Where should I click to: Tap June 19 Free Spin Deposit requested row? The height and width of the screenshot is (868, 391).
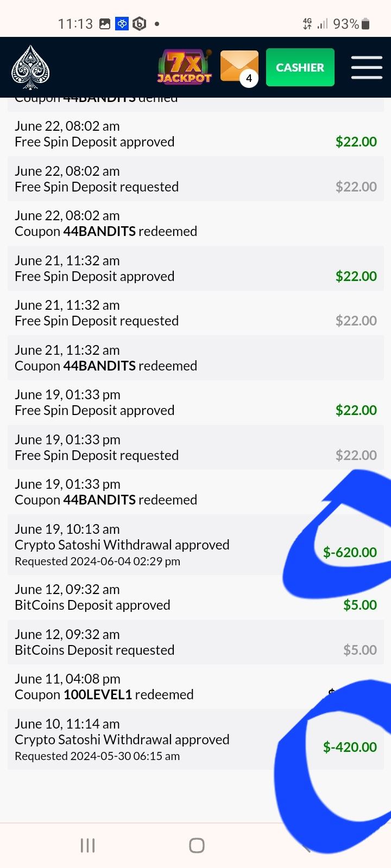pyautogui.click(x=163, y=448)
